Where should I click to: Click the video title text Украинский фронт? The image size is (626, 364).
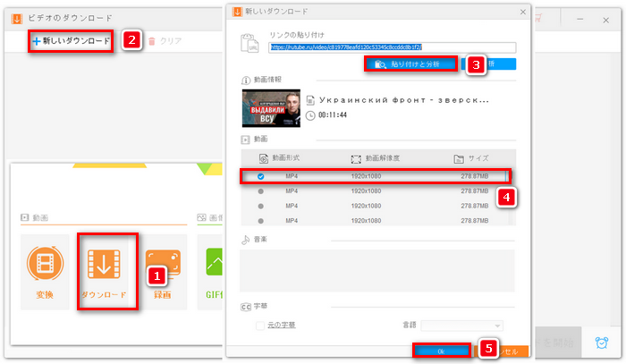coord(403,100)
